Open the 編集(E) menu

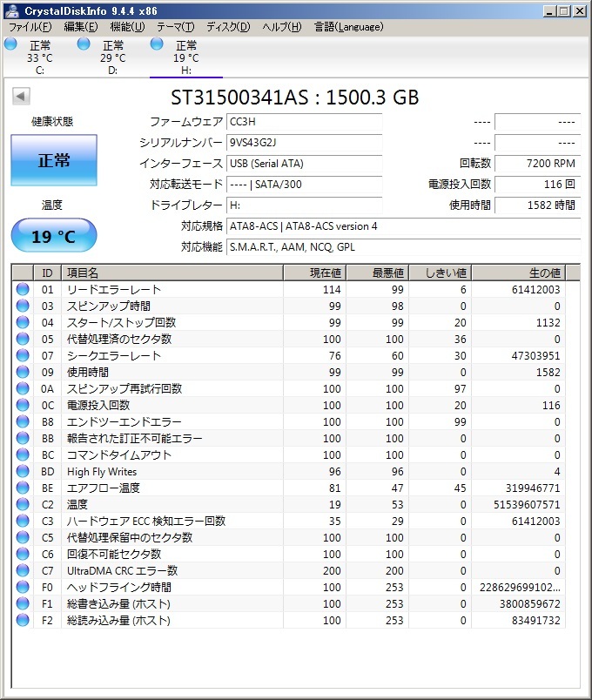click(81, 27)
